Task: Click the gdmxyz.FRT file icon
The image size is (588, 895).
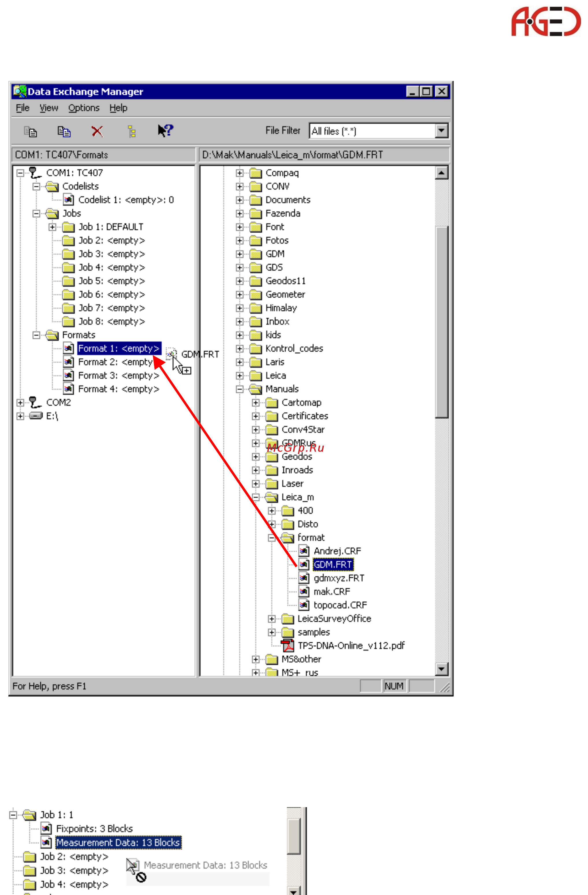Action: (x=304, y=578)
